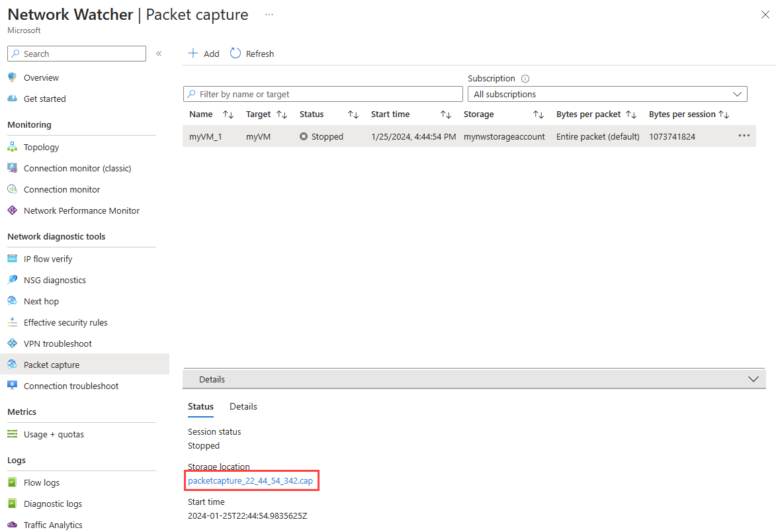This screenshot has height=532, width=776.
Task: Click the Refresh toolbar button
Action: [252, 54]
